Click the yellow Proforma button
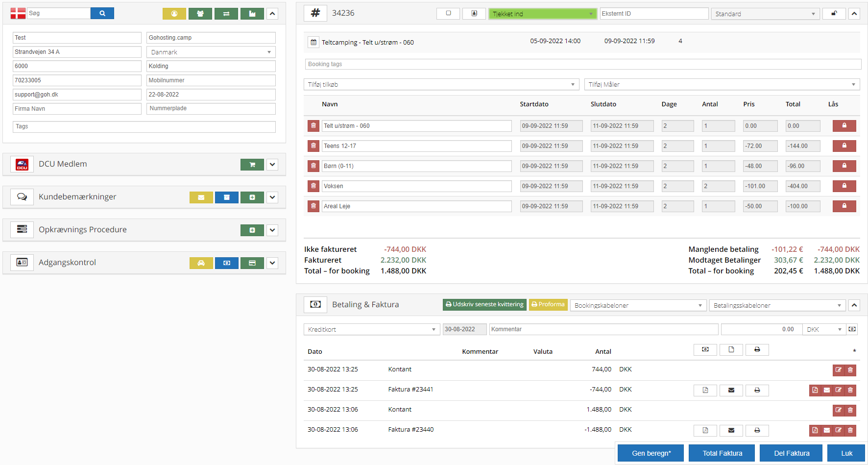Image resolution: width=868 pixels, height=465 pixels. [x=548, y=304]
